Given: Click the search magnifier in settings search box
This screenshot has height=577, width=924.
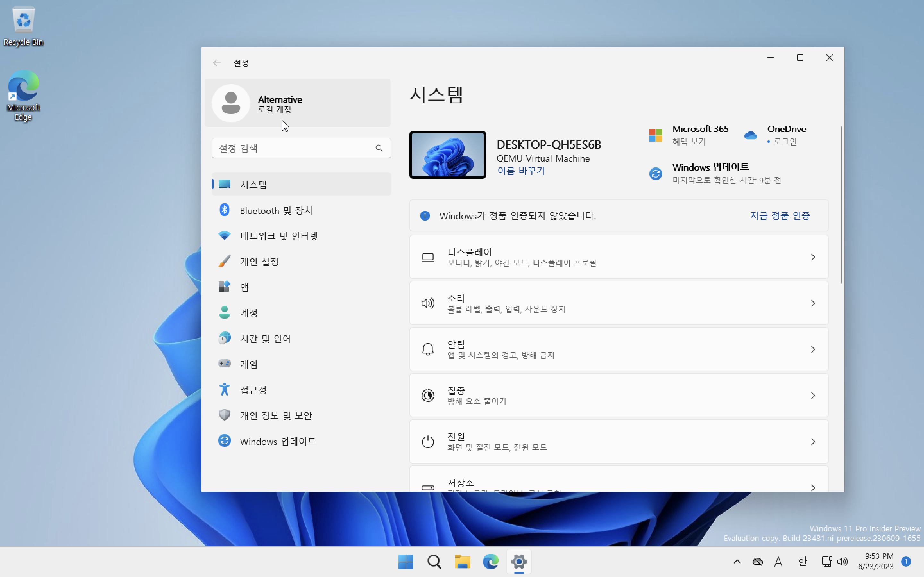Looking at the screenshot, I should 379,148.
